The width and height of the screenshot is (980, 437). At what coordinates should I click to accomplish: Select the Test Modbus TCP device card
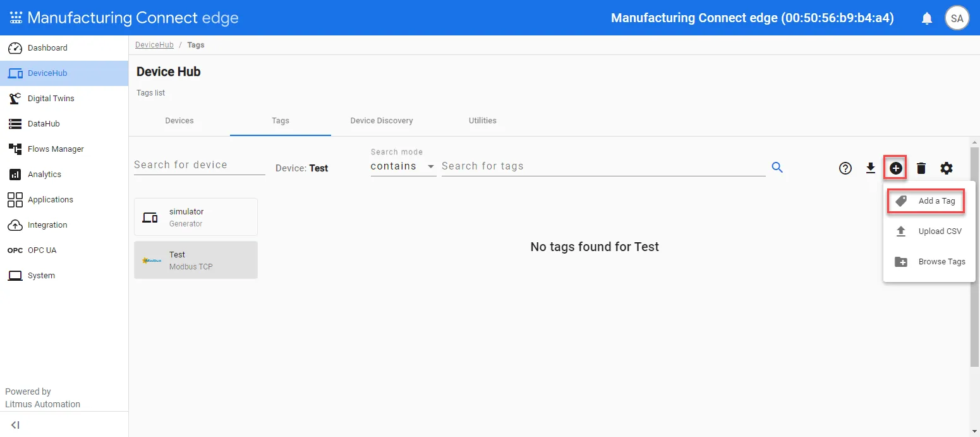[196, 260]
